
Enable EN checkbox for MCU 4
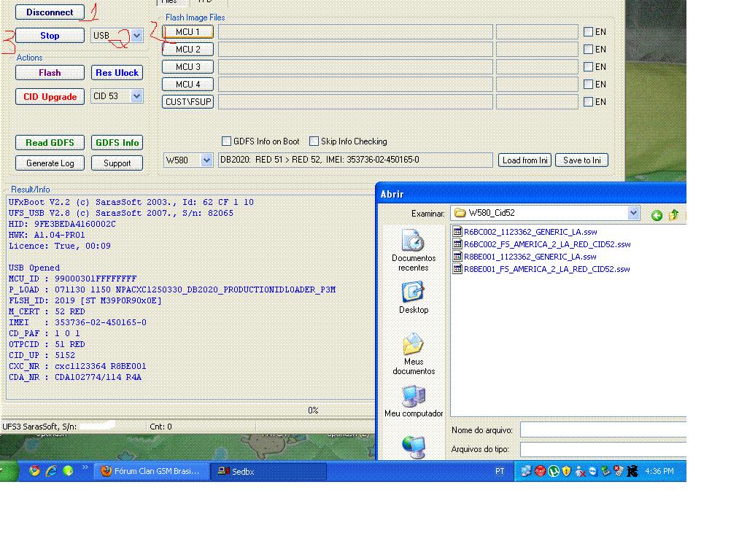click(x=589, y=85)
